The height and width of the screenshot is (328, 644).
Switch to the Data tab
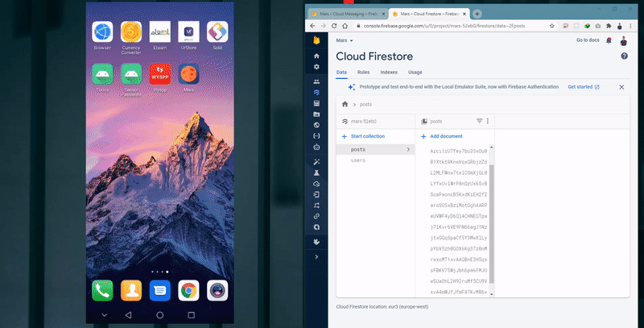(x=341, y=73)
